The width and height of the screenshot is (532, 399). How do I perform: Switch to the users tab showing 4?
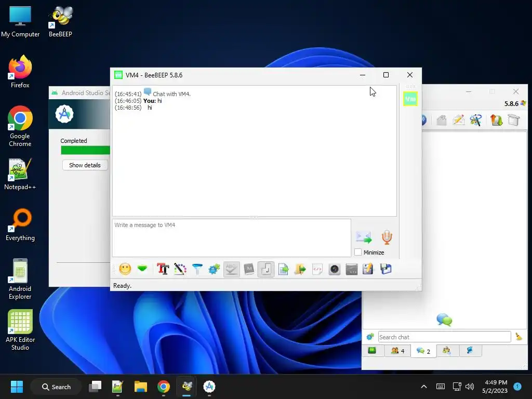pyautogui.click(x=397, y=351)
